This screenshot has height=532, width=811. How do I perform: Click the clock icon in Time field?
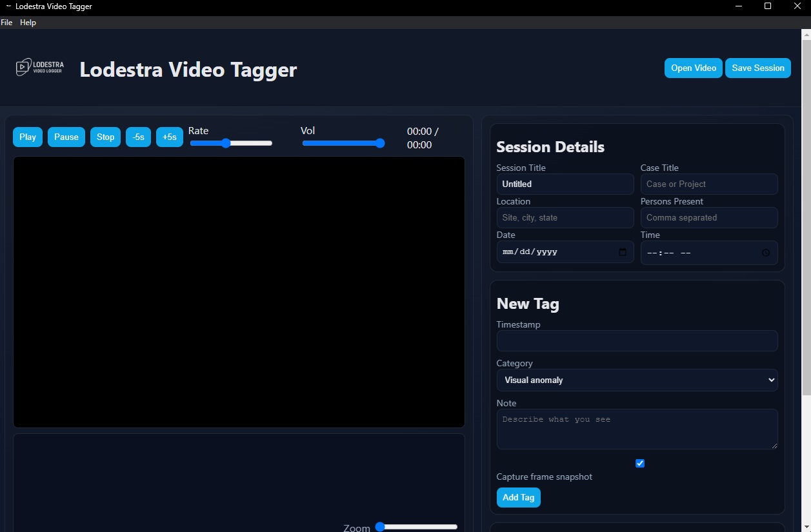pyautogui.click(x=766, y=253)
